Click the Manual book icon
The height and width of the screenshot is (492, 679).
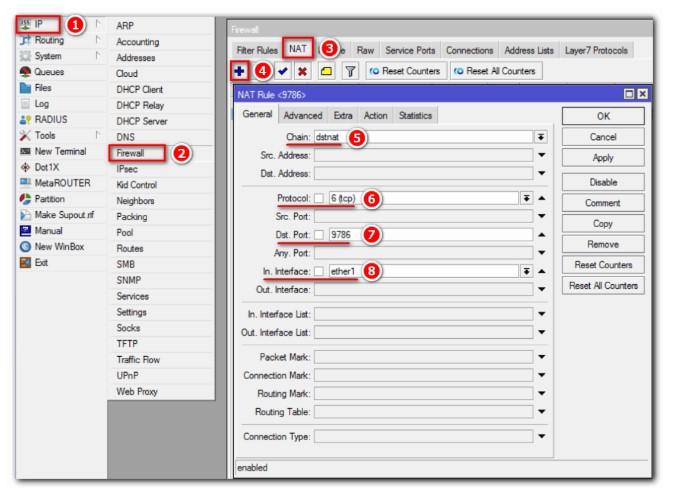(x=26, y=231)
